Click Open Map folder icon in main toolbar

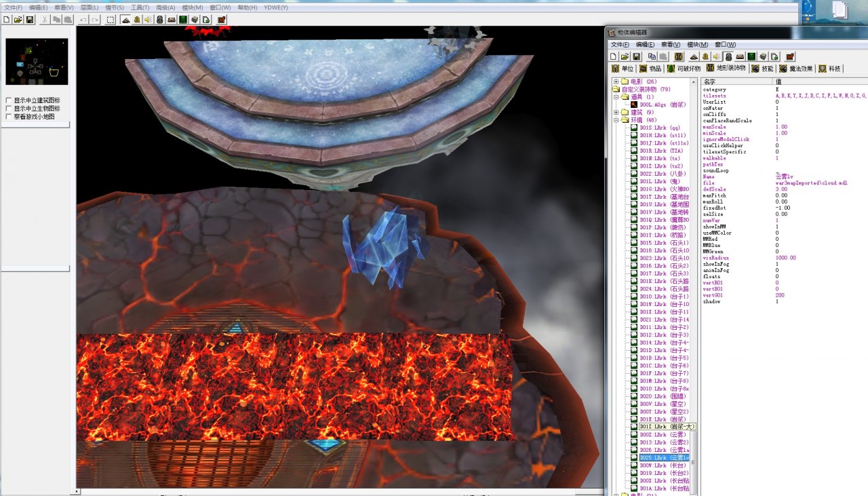tap(18, 20)
